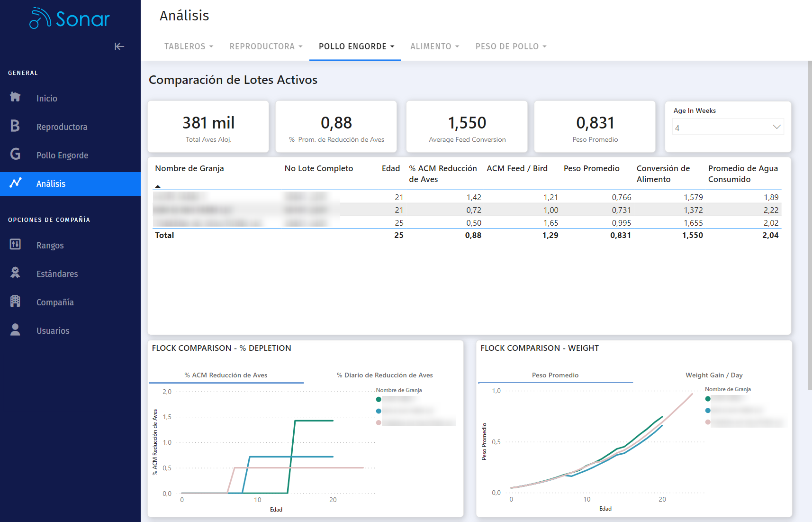The image size is (812, 522).
Task: Click the Análisis chart icon
Action: click(15, 183)
